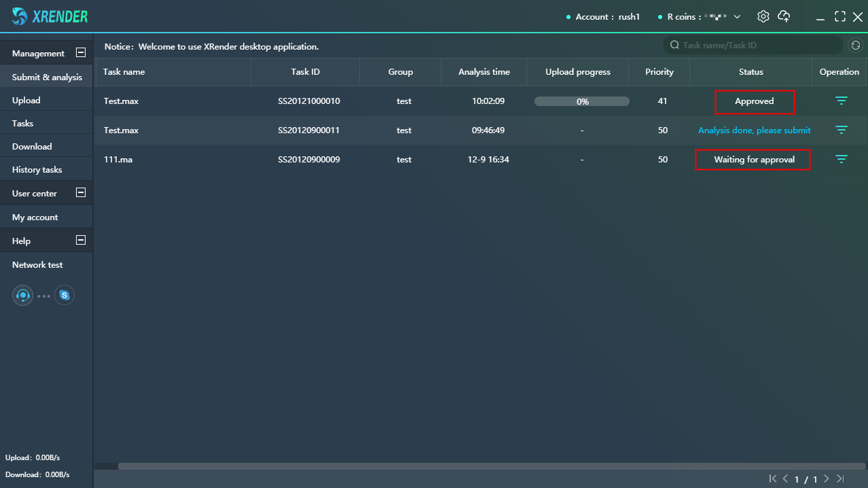The height and width of the screenshot is (488, 868).
Task: Go to next page in pagination
Action: (826, 478)
